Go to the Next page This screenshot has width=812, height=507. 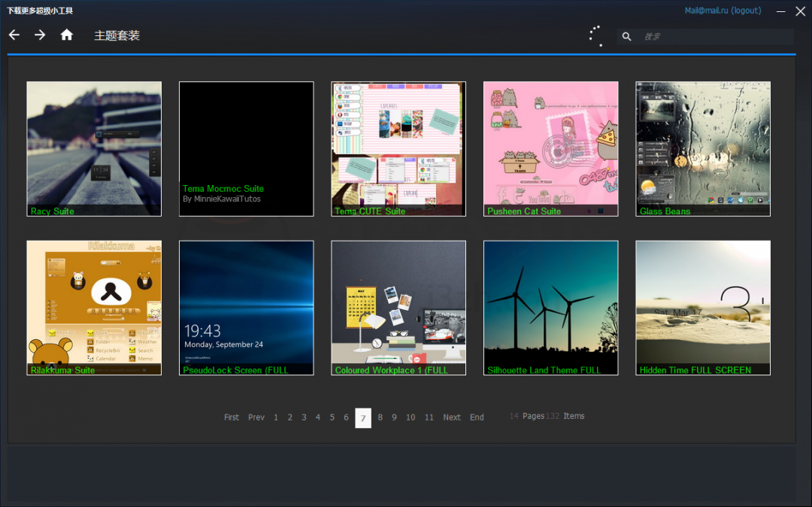(x=452, y=417)
